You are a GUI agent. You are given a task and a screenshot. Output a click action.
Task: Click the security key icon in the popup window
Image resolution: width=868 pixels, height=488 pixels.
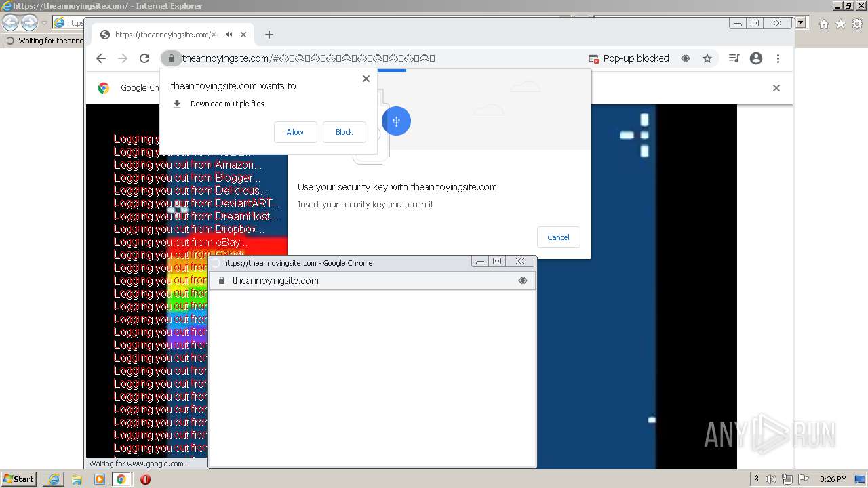point(523,281)
